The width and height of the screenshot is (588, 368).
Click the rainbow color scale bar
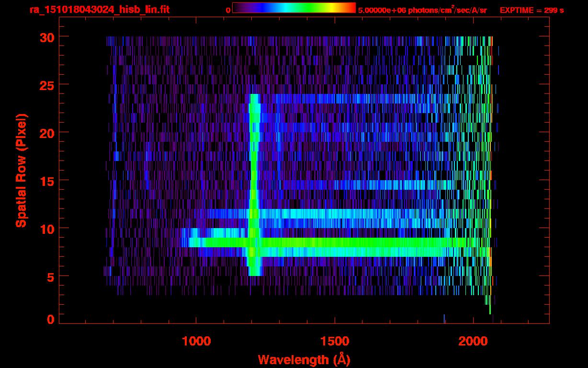[294, 8]
